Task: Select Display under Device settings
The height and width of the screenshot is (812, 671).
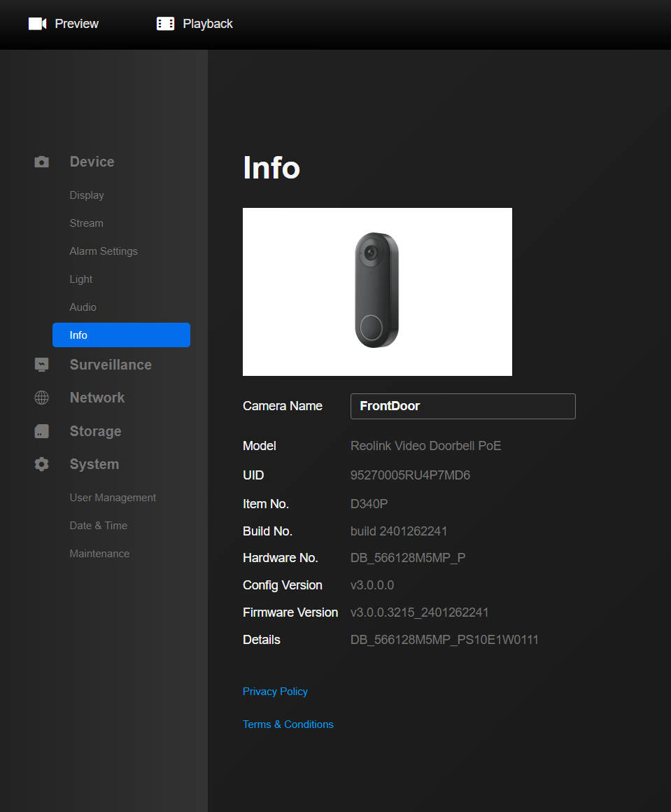Action: [86, 195]
